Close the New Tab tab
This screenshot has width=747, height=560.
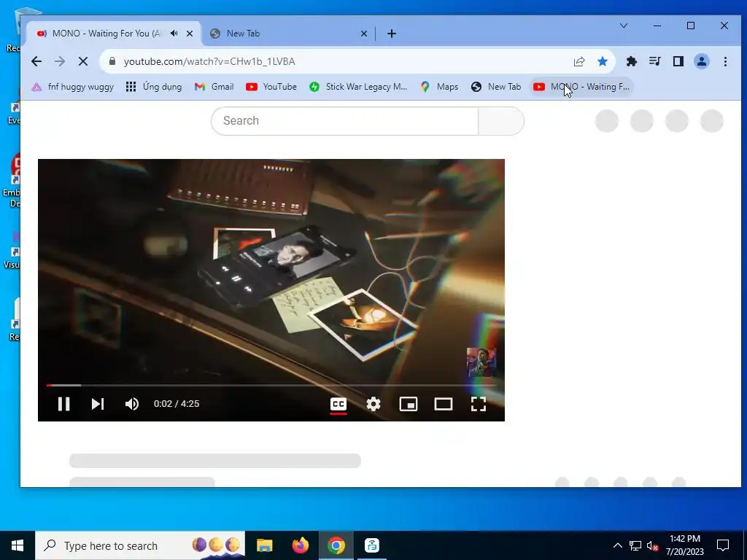tap(364, 34)
